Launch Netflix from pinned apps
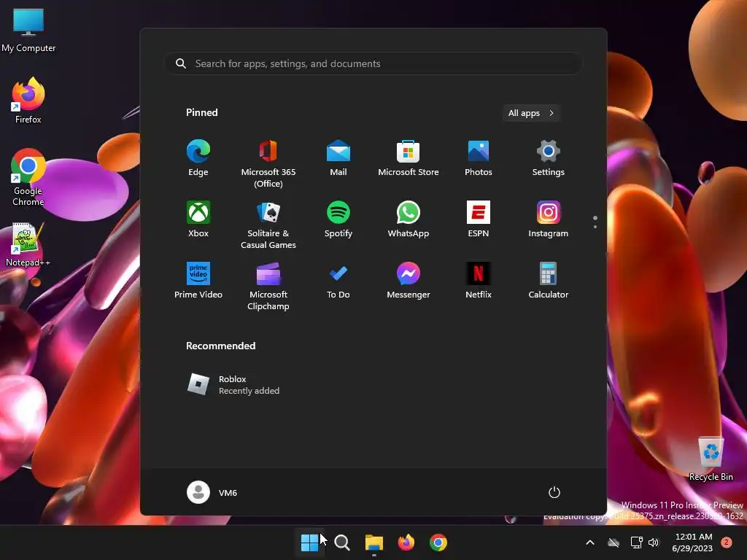This screenshot has height=560, width=747. click(x=479, y=281)
